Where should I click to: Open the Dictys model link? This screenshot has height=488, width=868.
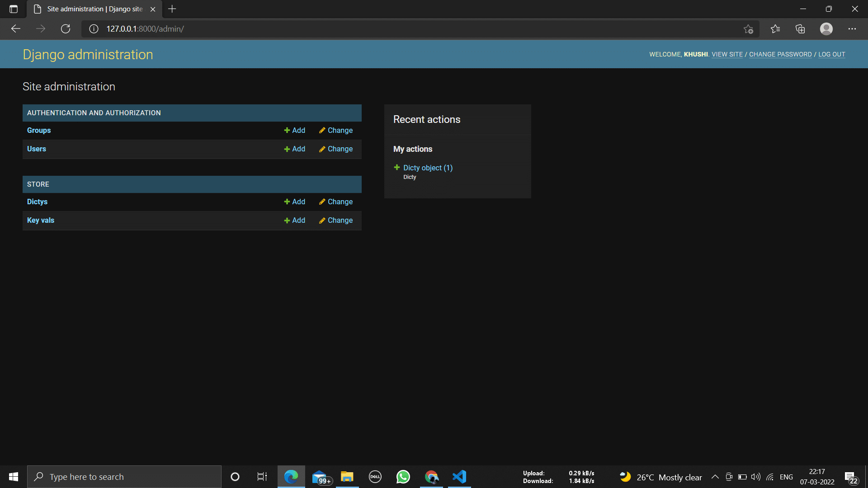pos(37,202)
